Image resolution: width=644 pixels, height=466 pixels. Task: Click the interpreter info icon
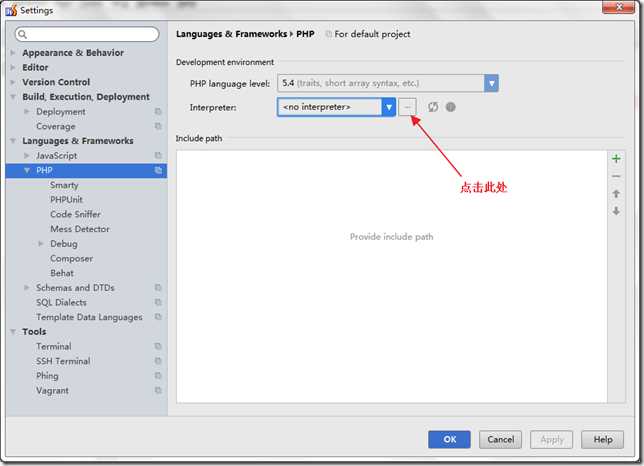tap(451, 107)
